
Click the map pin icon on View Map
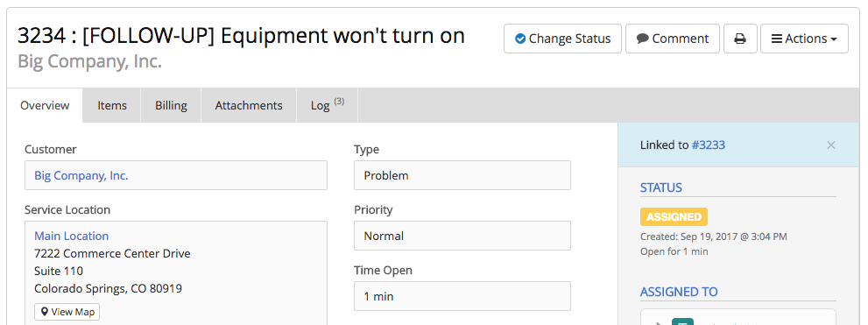tap(46, 312)
